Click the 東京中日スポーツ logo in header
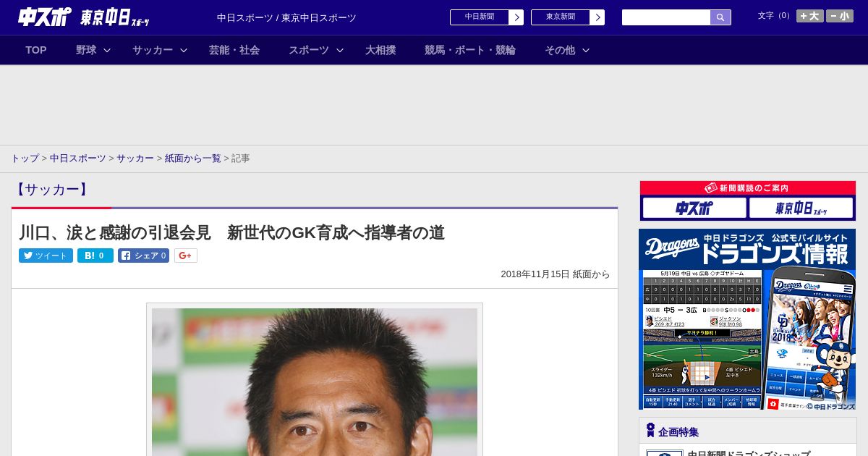 pos(115,17)
